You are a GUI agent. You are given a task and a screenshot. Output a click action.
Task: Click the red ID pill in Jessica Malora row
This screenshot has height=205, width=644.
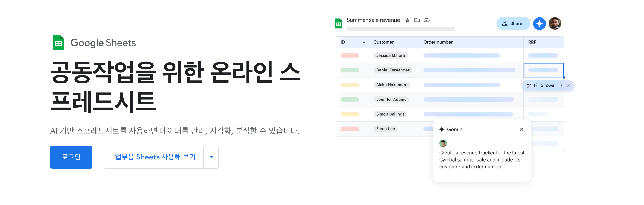[350, 55]
